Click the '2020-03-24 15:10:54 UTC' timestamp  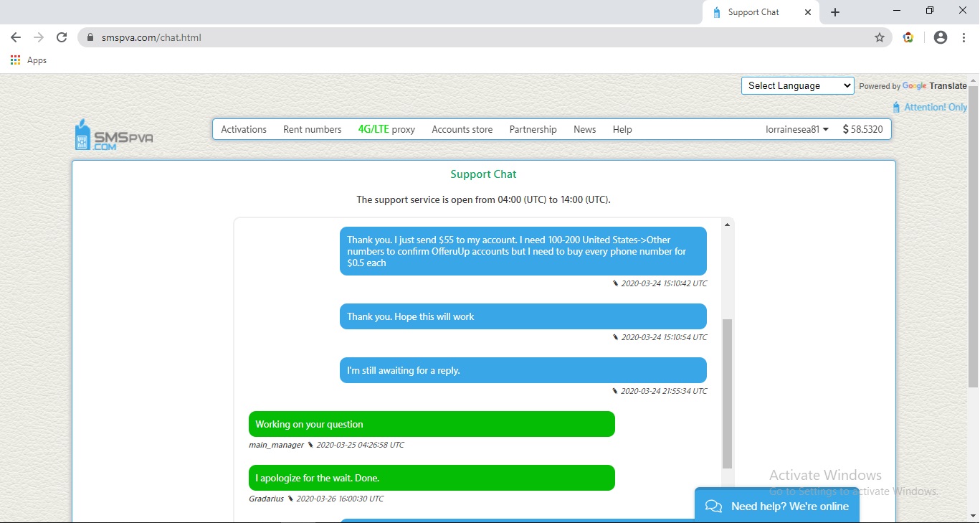pyautogui.click(x=664, y=337)
